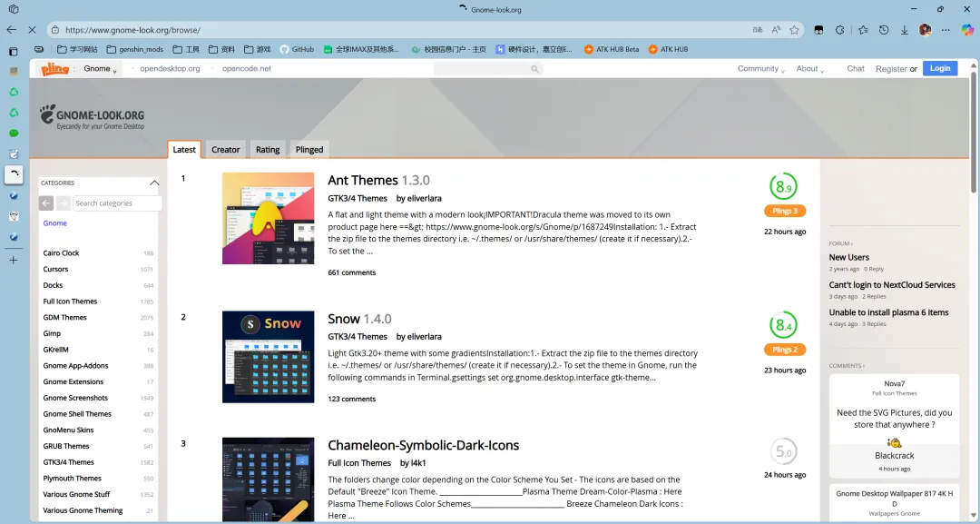
Task: Select the currently loading Gnome-look vertical tab
Action: (x=14, y=174)
